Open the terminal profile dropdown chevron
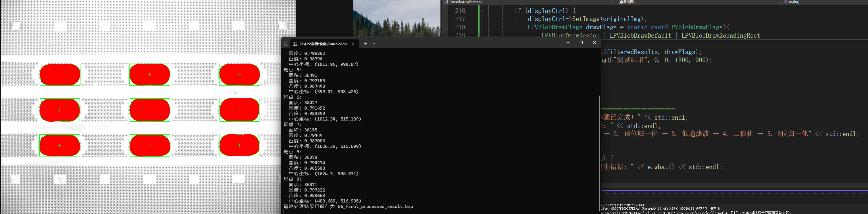The width and height of the screenshot is (868, 214). click(374, 43)
